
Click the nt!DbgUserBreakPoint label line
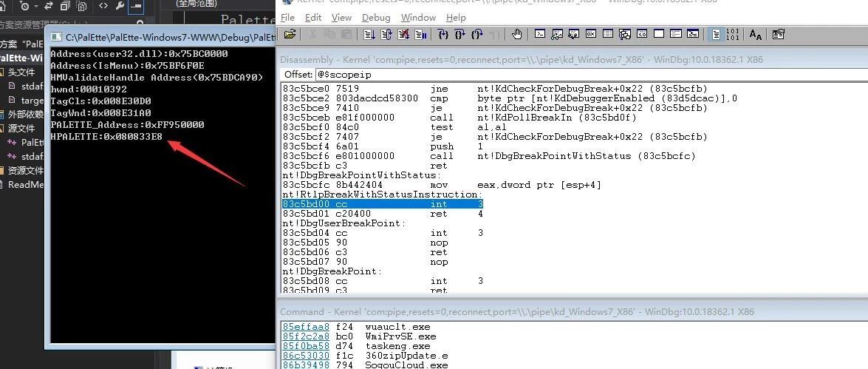(x=344, y=223)
